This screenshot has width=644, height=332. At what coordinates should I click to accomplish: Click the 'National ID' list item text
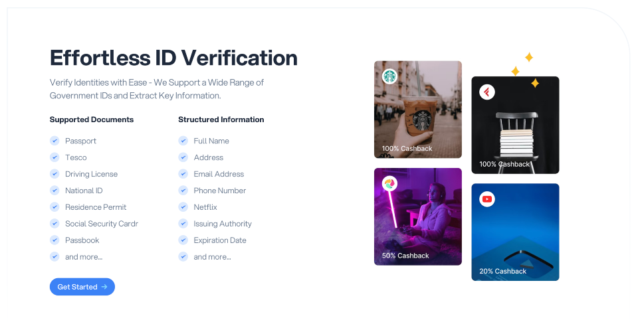[x=84, y=191]
